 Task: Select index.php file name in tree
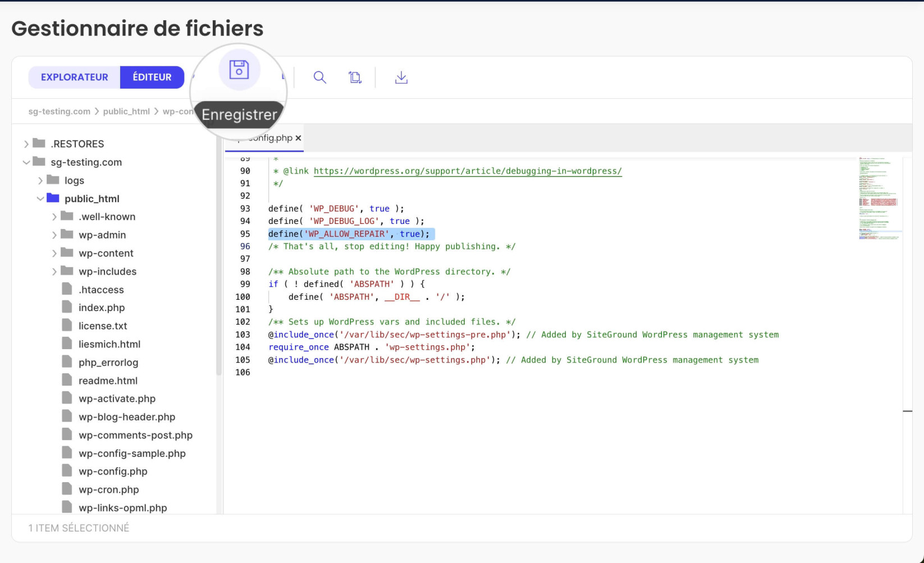[x=102, y=308]
